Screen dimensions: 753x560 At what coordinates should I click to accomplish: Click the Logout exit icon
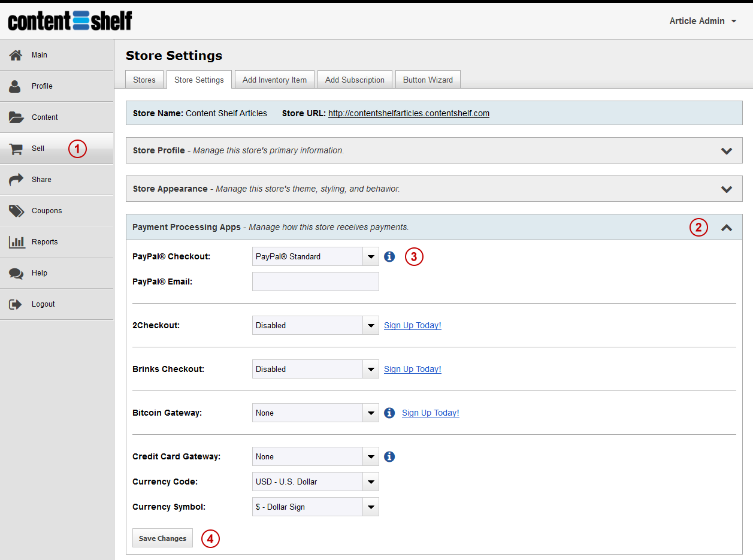[16, 304]
